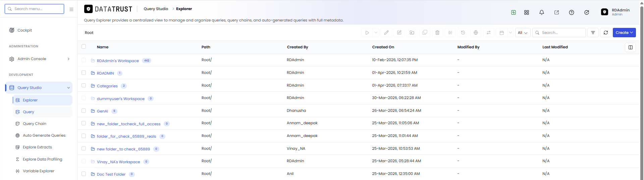Click the refresh icon beside Create

point(606,33)
